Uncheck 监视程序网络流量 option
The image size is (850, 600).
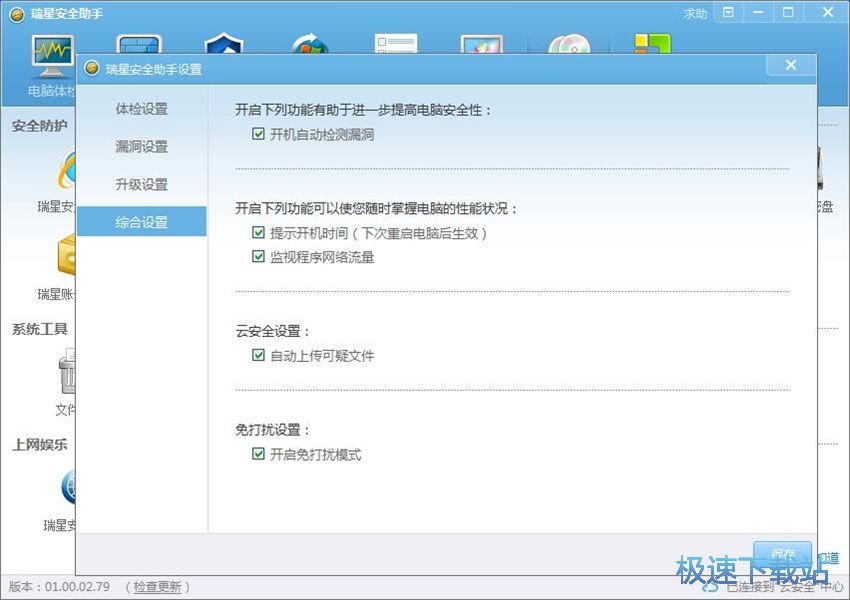click(x=259, y=256)
